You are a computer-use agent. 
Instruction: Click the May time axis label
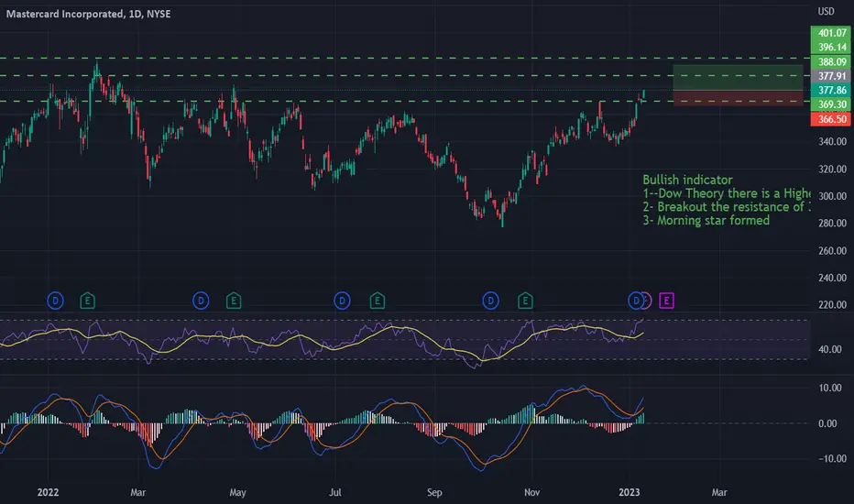click(x=237, y=492)
